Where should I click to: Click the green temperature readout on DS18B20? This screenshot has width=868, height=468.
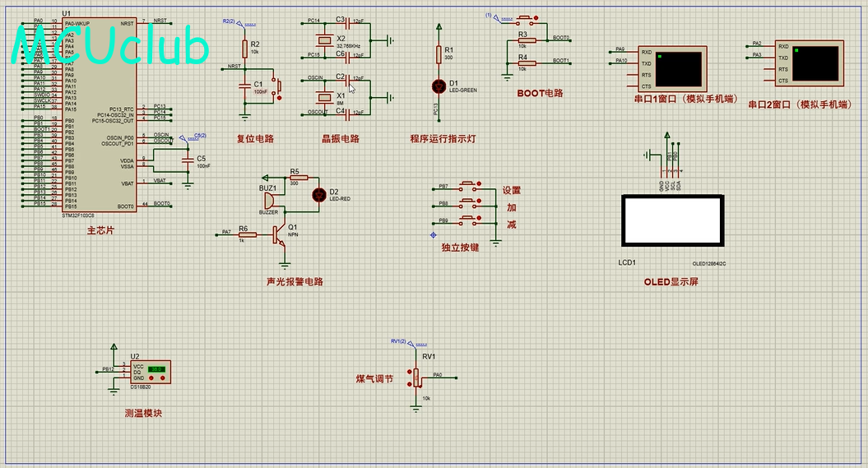pos(156,369)
